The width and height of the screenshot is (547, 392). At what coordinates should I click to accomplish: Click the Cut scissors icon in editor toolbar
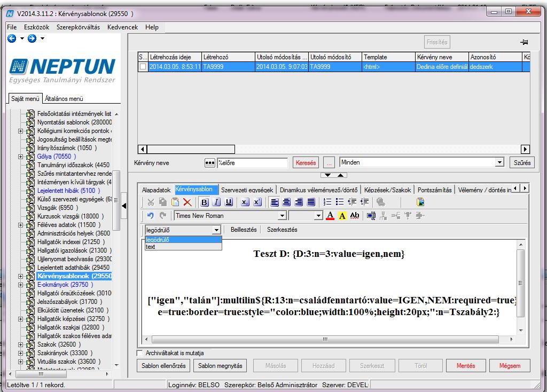coord(151,202)
